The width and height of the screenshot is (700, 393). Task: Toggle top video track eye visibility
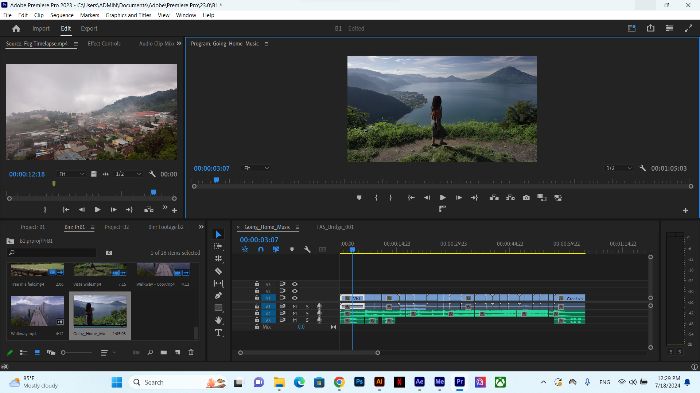point(295,284)
